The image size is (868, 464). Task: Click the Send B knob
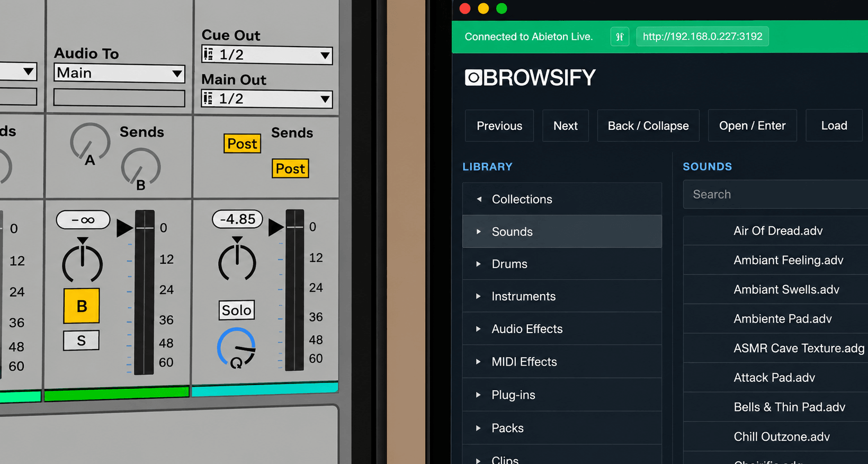tap(140, 168)
